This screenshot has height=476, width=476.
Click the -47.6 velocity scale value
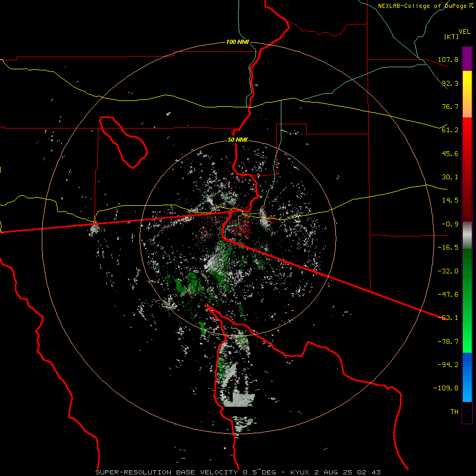(448, 295)
